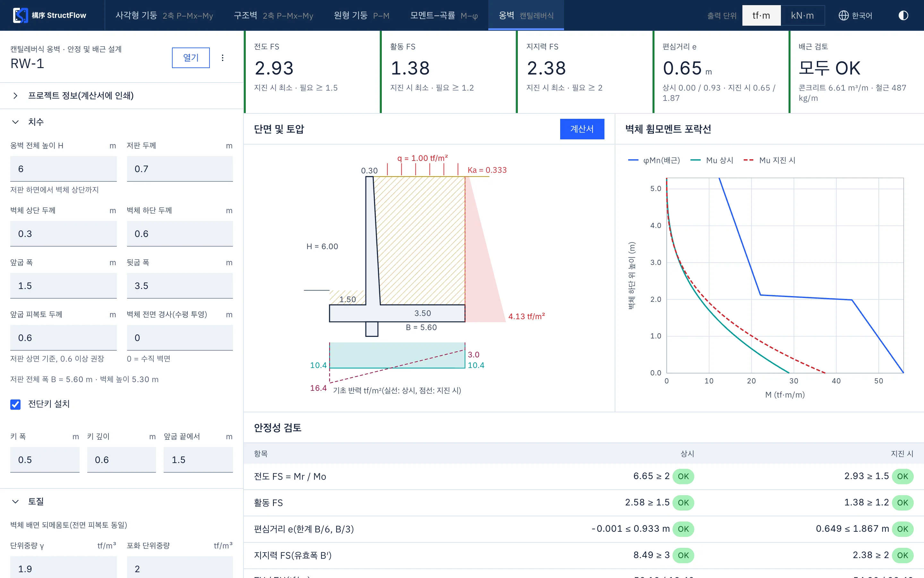Click the 편심거리 e(한계 B/6, B/3) row
This screenshot has width=924, height=578.
tap(584, 529)
